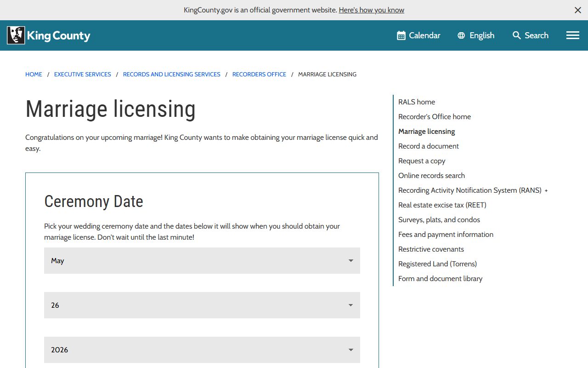The width and height of the screenshot is (588, 368).
Task: Click the globe language icon
Action: tap(461, 35)
